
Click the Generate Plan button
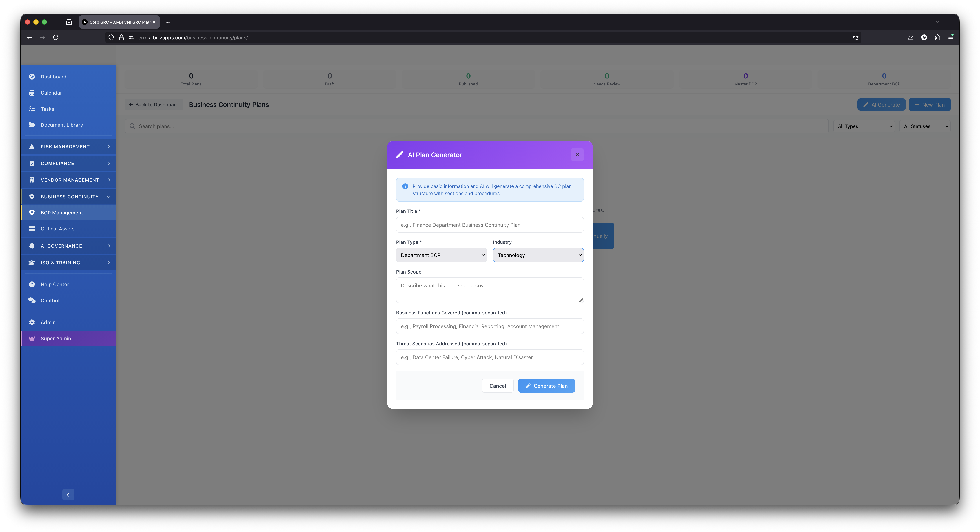tap(546, 386)
